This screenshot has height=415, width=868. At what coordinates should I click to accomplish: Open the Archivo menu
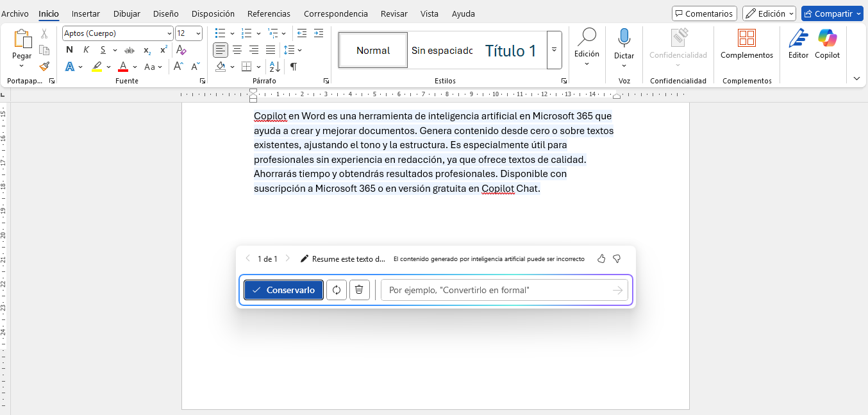tap(15, 13)
